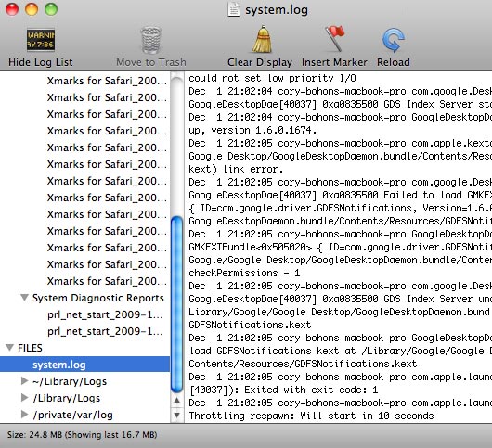Click the red close window button
The width and height of the screenshot is (492, 448).
[12, 9]
